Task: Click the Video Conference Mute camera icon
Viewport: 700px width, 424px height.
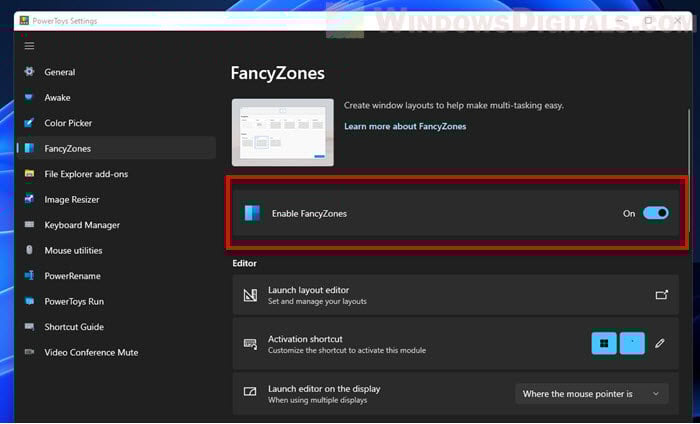Action: (x=29, y=352)
